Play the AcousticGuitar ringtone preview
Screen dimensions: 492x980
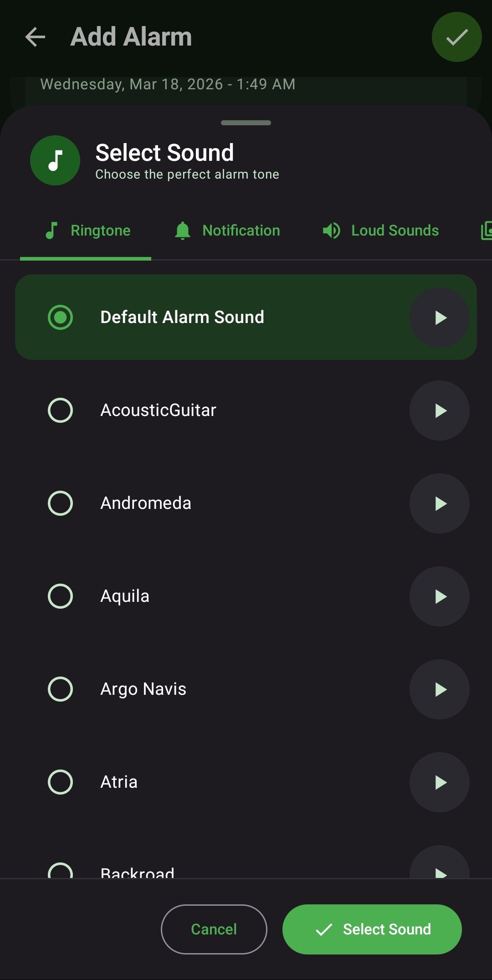click(x=439, y=410)
